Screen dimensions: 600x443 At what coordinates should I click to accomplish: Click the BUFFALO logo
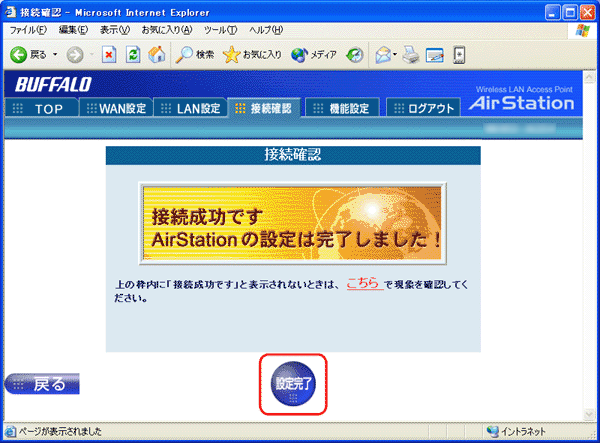coord(53,85)
